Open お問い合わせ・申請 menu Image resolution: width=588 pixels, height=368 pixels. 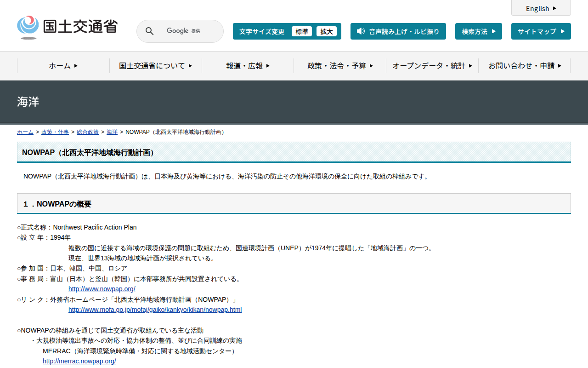click(524, 66)
